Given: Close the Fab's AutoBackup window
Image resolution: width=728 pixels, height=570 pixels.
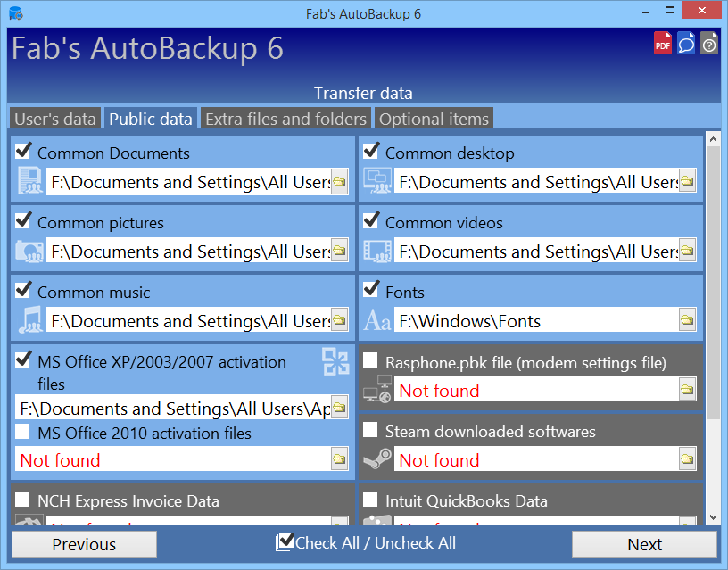Looking at the screenshot, I should [x=701, y=10].
